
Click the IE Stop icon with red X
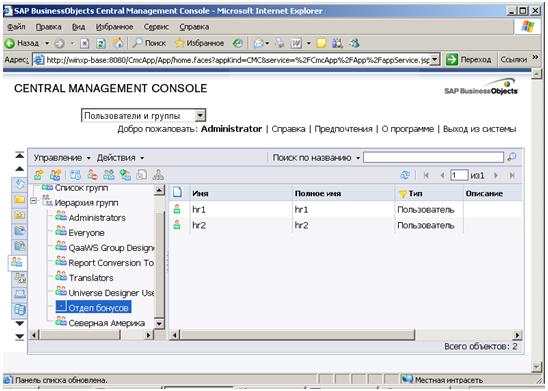pyautogui.click(x=85, y=43)
